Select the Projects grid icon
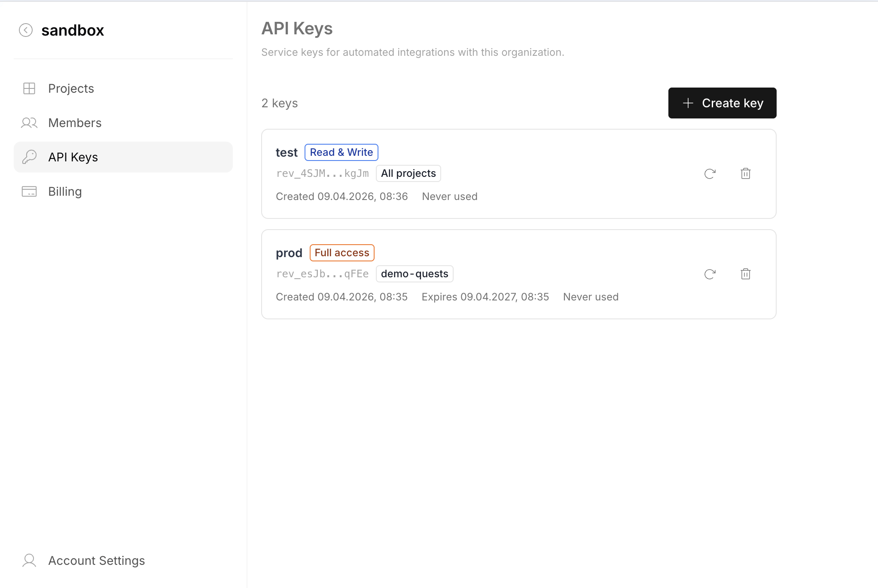 click(x=29, y=88)
